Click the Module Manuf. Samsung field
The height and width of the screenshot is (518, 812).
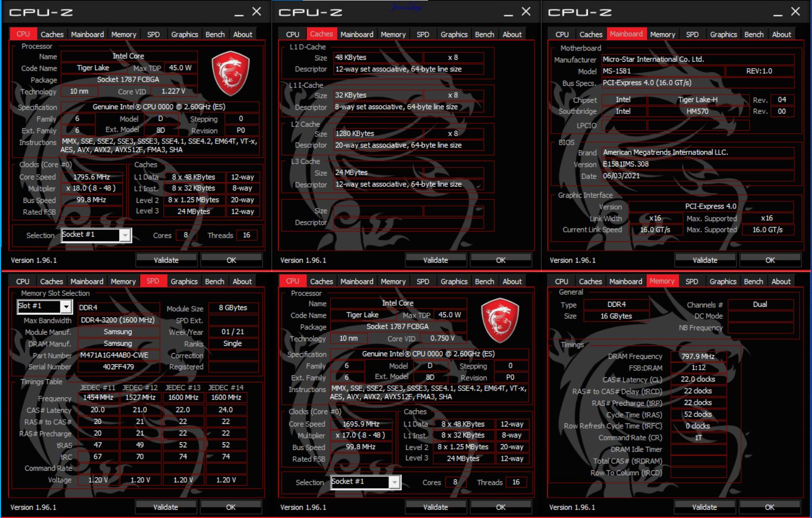pyautogui.click(x=119, y=332)
